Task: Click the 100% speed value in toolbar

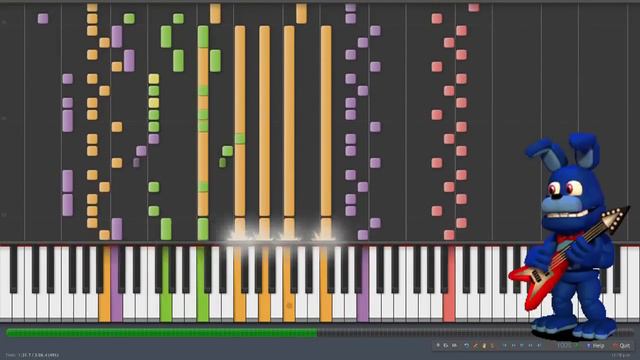Action: coord(564,346)
